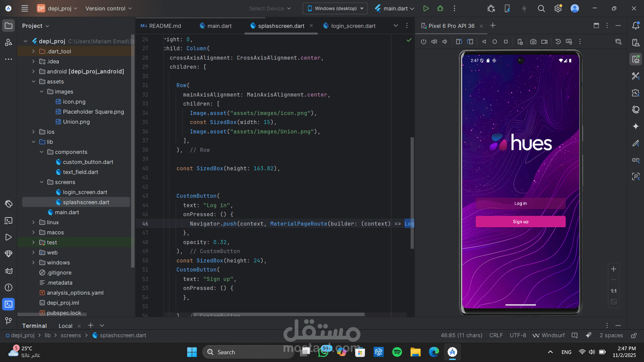Select the Local terminal tab
The height and width of the screenshot is (362, 644).
tap(65, 326)
